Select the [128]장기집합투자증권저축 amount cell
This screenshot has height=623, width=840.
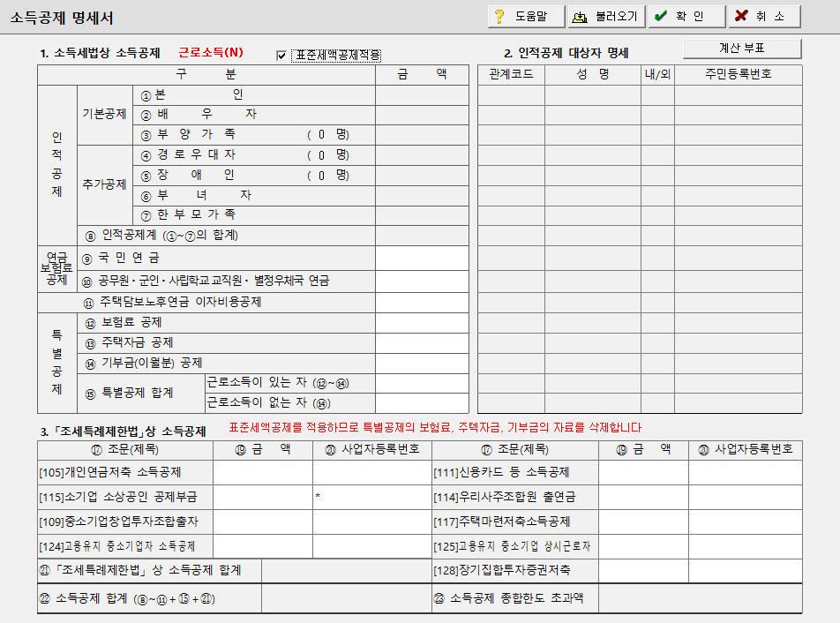pyautogui.click(x=643, y=571)
